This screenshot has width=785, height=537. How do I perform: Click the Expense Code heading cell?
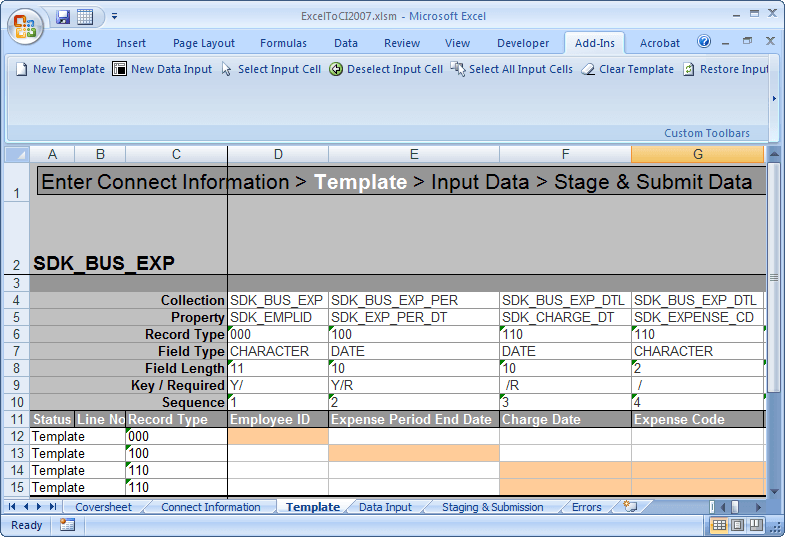(698, 419)
